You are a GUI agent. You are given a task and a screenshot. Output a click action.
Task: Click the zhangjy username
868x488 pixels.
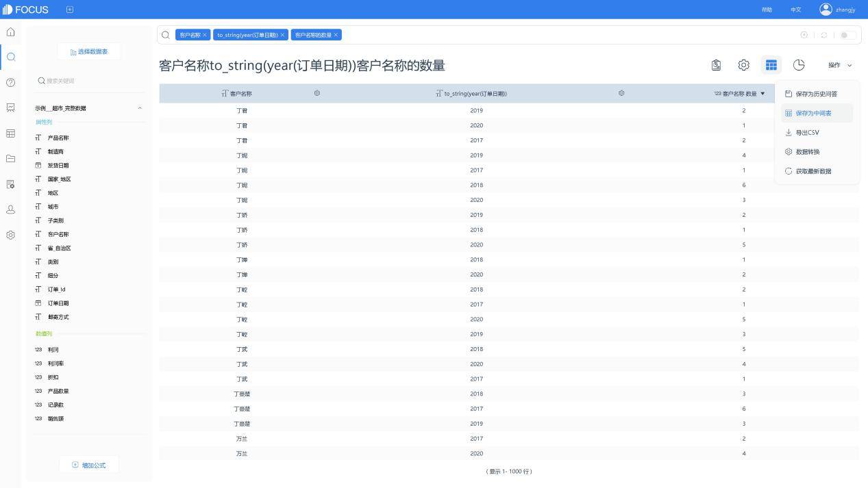pos(845,10)
